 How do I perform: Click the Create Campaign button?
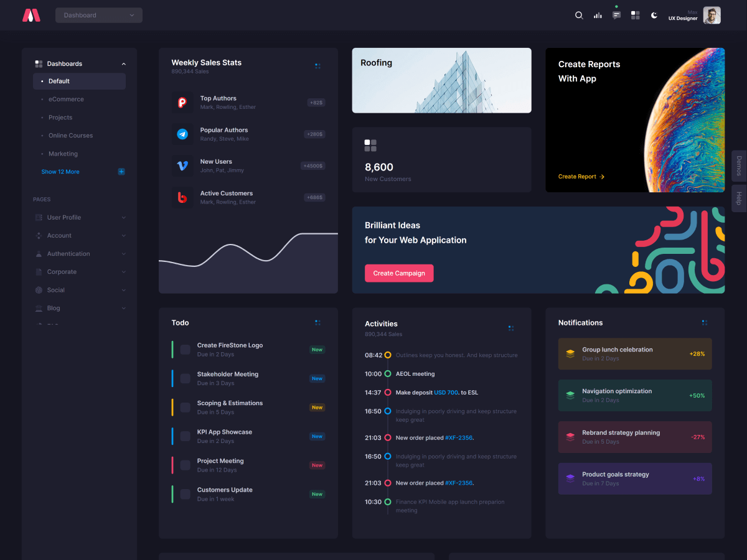(399, 273)
